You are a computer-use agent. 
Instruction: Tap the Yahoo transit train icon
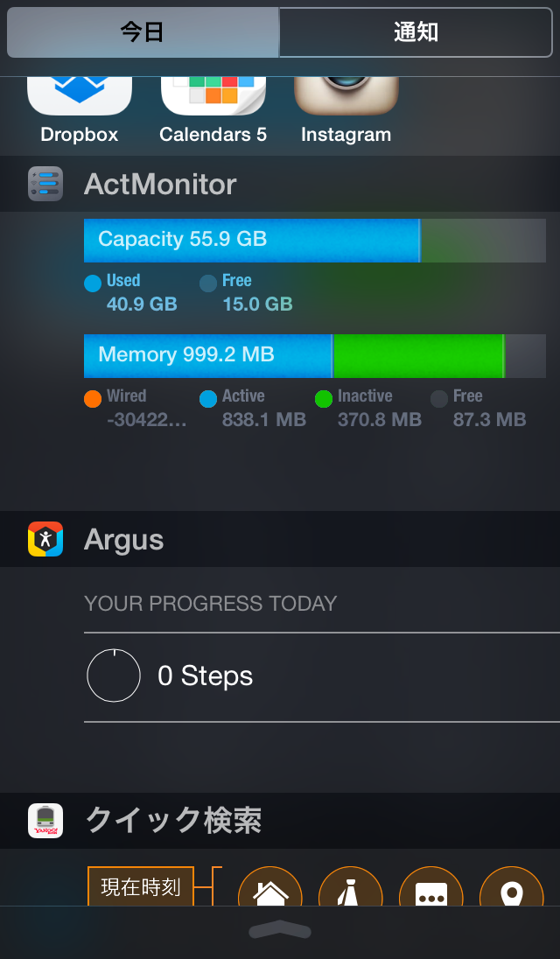click(x=45, y=821)
